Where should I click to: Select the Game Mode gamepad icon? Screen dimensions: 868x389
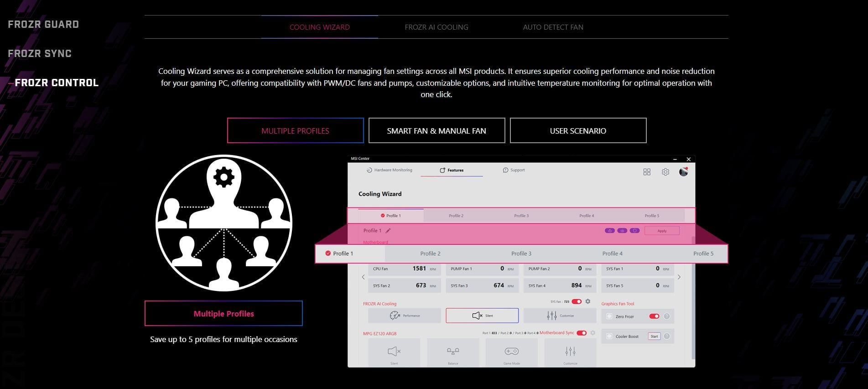click(511, 352)
